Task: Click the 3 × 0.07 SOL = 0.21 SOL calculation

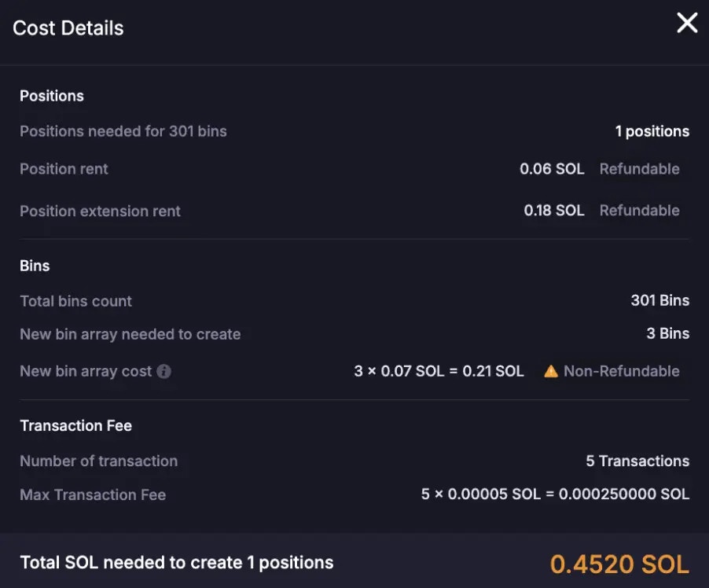Action: [x=439, y=371]
